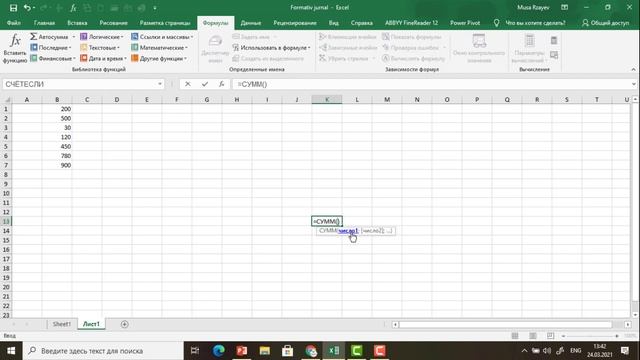Click Windows taskbar search box
The image size is (640, 360).
point(103,351)
